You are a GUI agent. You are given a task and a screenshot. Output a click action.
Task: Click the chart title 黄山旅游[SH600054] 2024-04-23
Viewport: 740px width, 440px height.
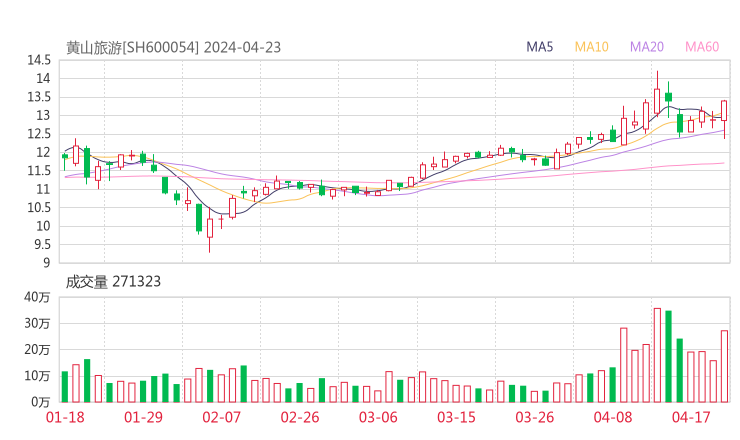[173, 48]
